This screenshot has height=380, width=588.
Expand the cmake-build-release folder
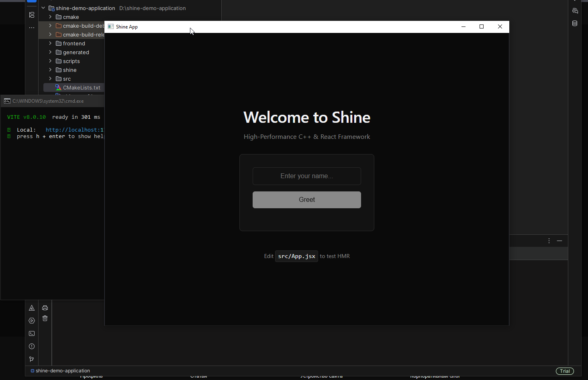click(x=50, y=35)
